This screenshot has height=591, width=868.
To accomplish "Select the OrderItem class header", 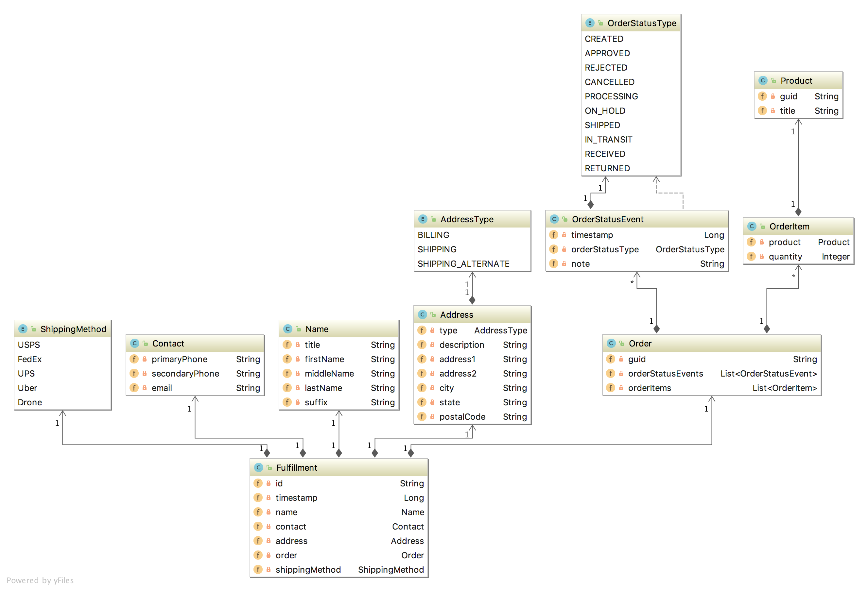I will tap(789, 226).
